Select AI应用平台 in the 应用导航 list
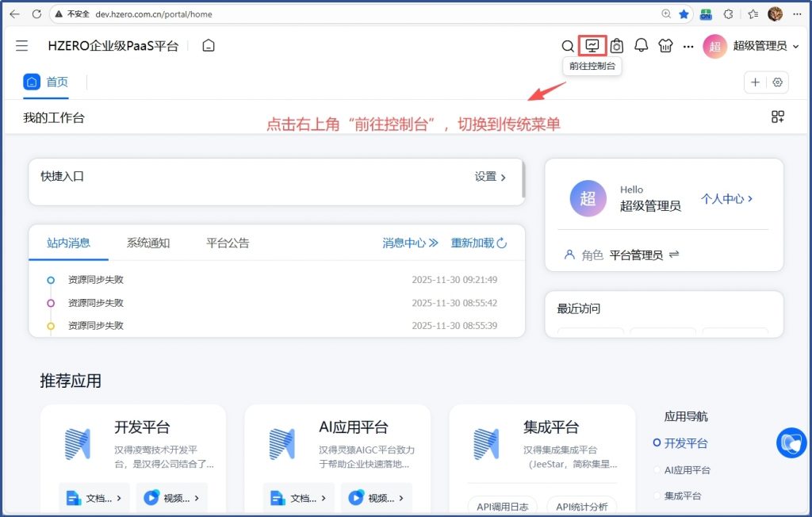The image size is (812, 517). click(x=687, y=470)
